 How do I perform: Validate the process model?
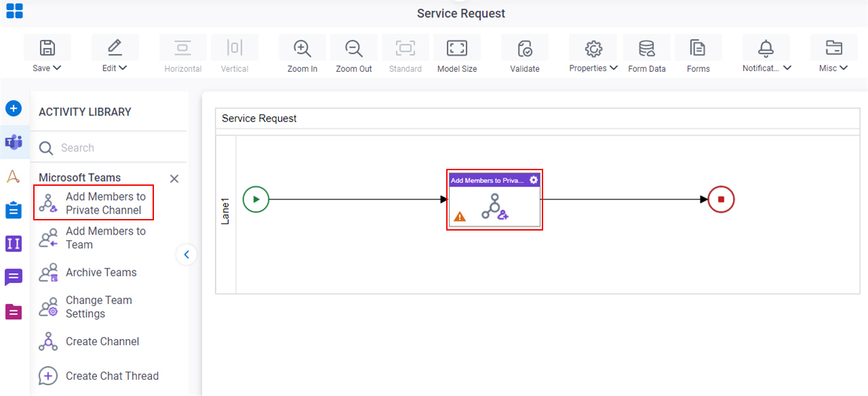(524, 48)
